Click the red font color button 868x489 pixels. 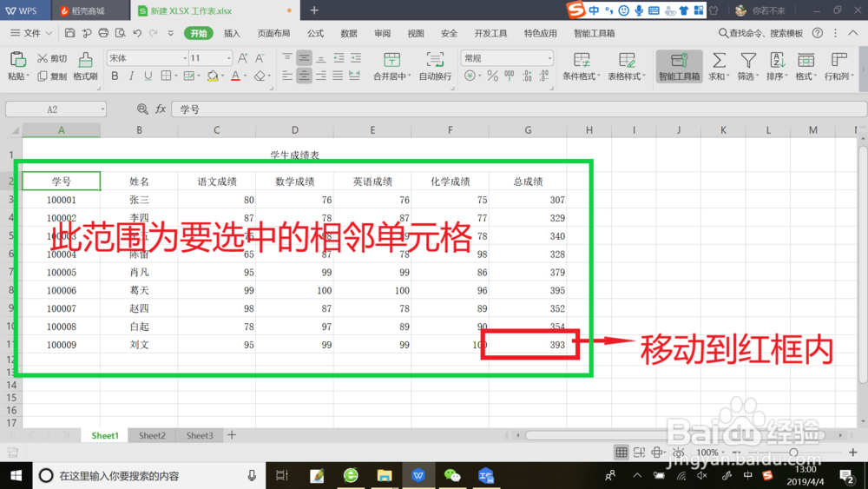[x=235, y=76]
